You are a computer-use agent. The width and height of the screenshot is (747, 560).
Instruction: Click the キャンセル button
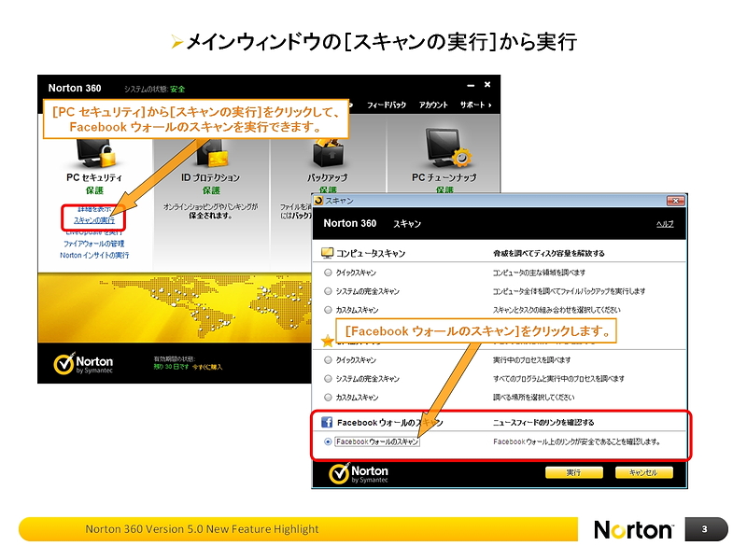click(643, 472)
